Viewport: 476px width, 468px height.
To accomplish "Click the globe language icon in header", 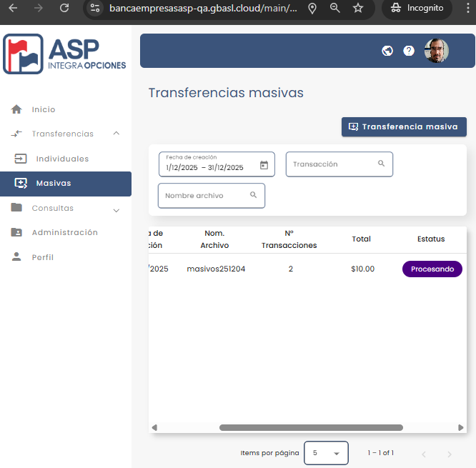I will pyautogui.click(x=387, y=51).
